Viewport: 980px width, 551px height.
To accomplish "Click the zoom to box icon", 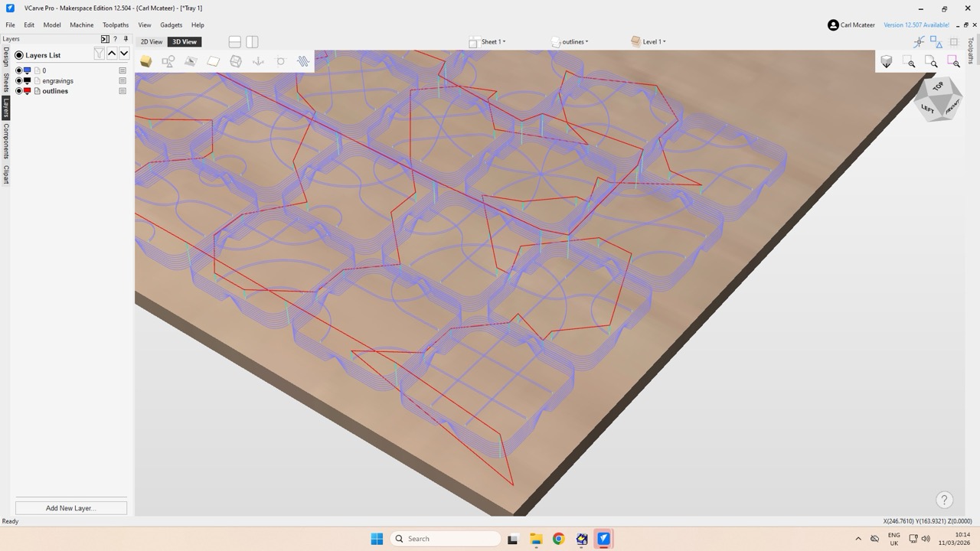I will point(909,62).
